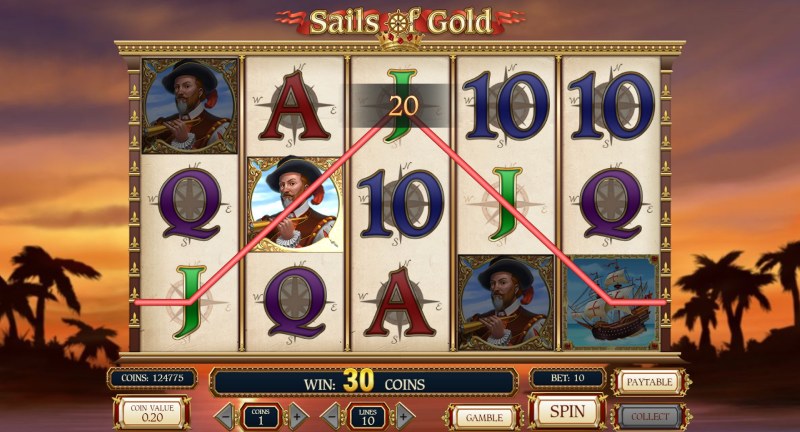Screen dimensions: 800x432
Task: Decrease coins with the minus arrow
Action: (226, 417)
